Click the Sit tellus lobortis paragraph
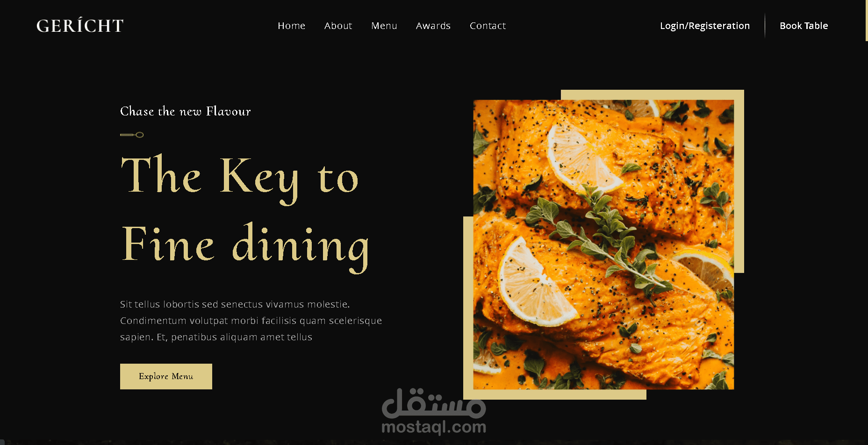Viewport: 868px width, 445px height. tap(251, 321)
